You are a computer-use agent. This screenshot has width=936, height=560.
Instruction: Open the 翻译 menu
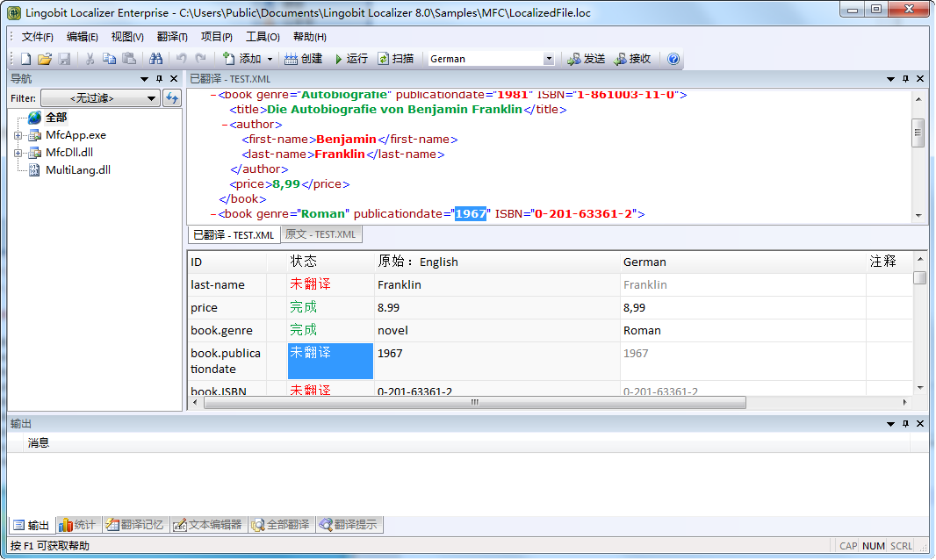coord(172,37)
